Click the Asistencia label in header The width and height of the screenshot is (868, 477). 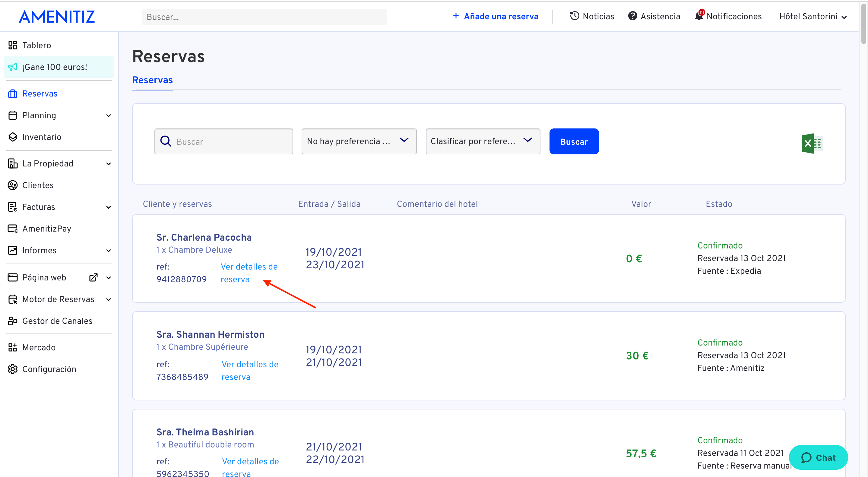pyautogui.click(x=660, y=16)
